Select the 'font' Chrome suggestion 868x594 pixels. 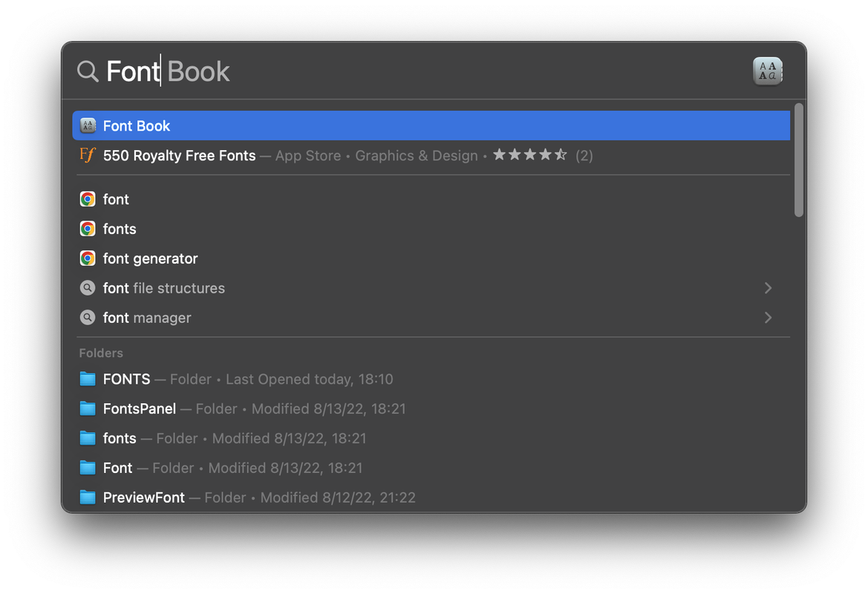point(431,199)
